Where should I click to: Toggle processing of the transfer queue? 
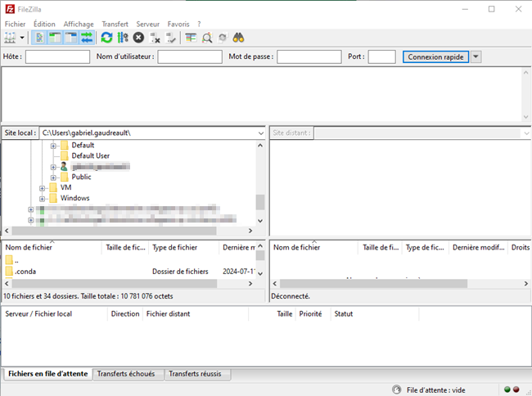123,38
